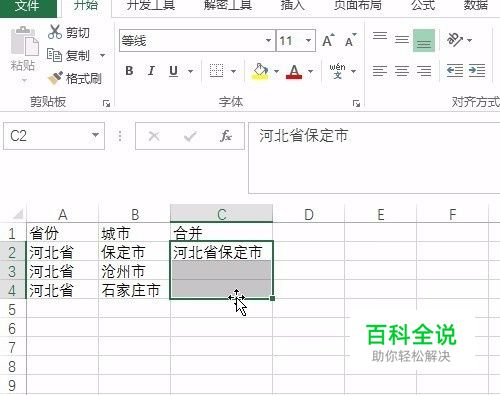Open borders dropdown arrow
500x395 pixels.
[x=233, y=71]
